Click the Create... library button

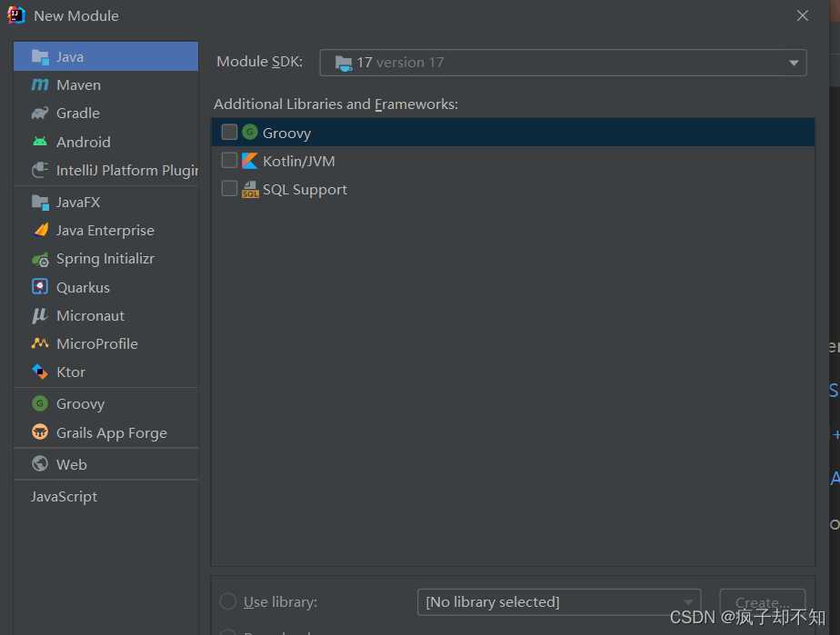[763, 602]
